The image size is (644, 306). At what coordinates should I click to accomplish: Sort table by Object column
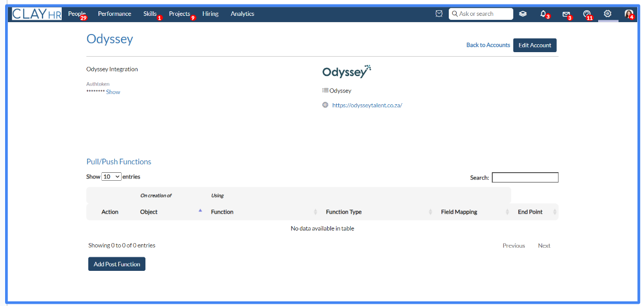pyautogui.click(x=170, y=212)
